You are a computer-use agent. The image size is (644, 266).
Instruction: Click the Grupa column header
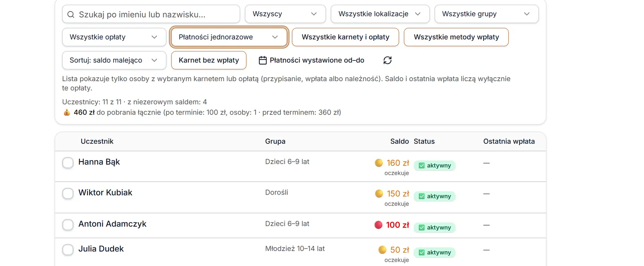275,141
